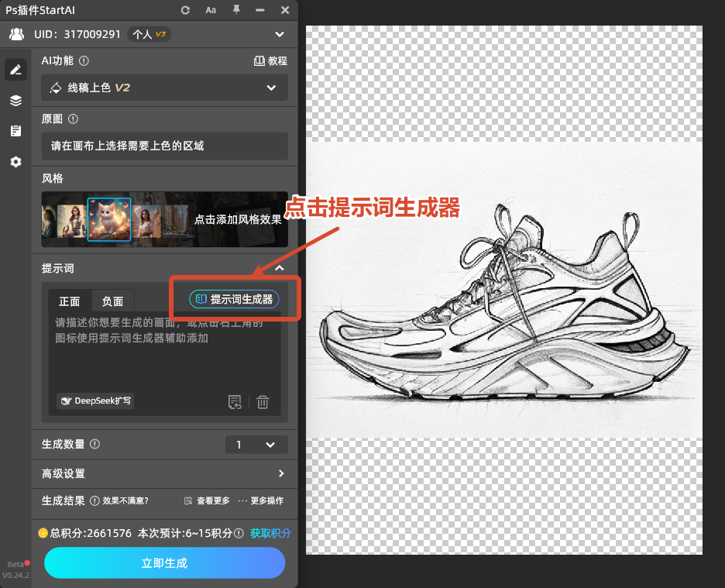725x588 pixels.
Task: Click the prompt template import icon
Action: point(235,402)
